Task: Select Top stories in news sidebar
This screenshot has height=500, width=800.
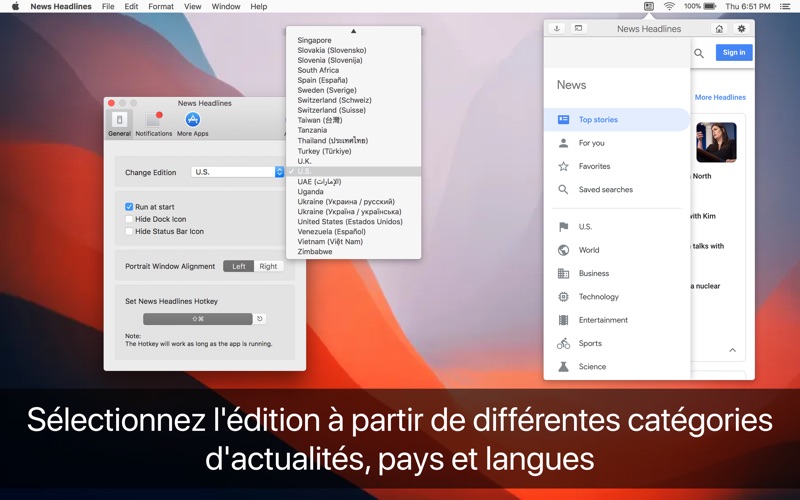Action: tap(617, 119)
